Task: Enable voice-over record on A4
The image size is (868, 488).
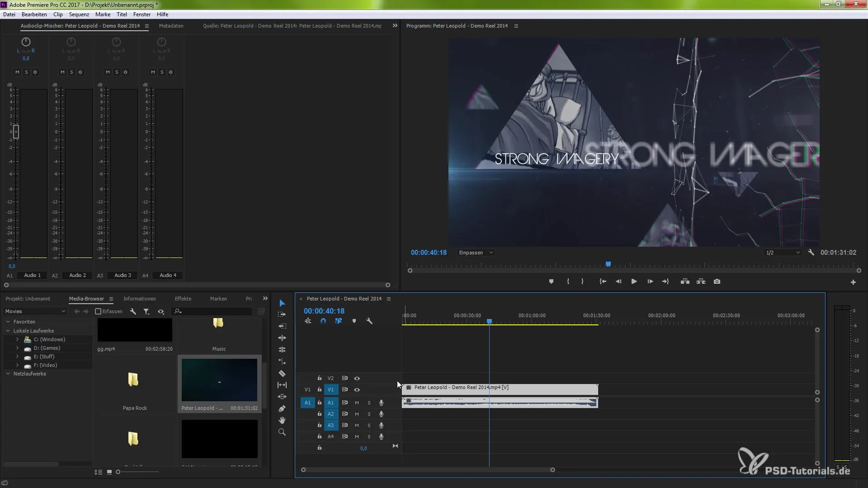Action: (x=381, y=436)
